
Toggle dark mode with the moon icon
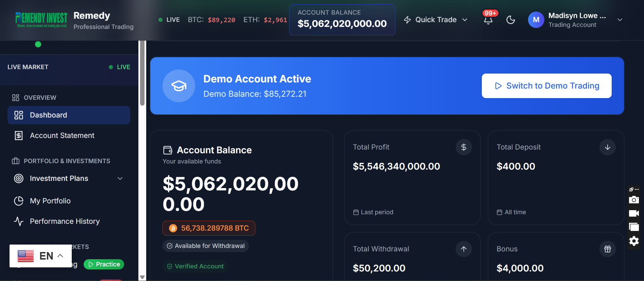pyautogui.click(x=511, y=20)
